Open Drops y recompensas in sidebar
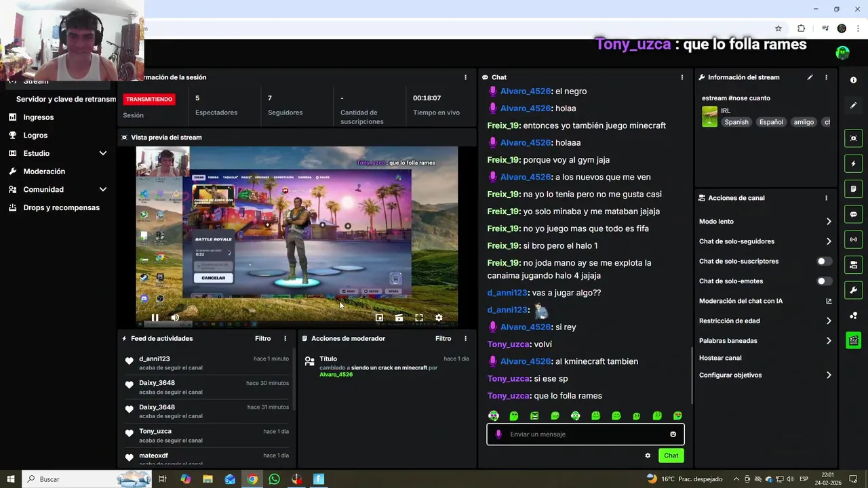This screenshot has height=488, width=868. coord(61,207)
